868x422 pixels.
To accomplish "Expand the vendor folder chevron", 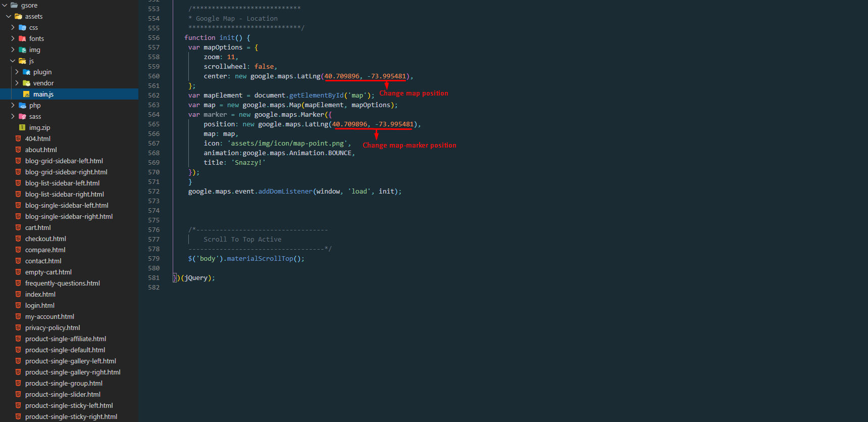I will click(17, 83).
